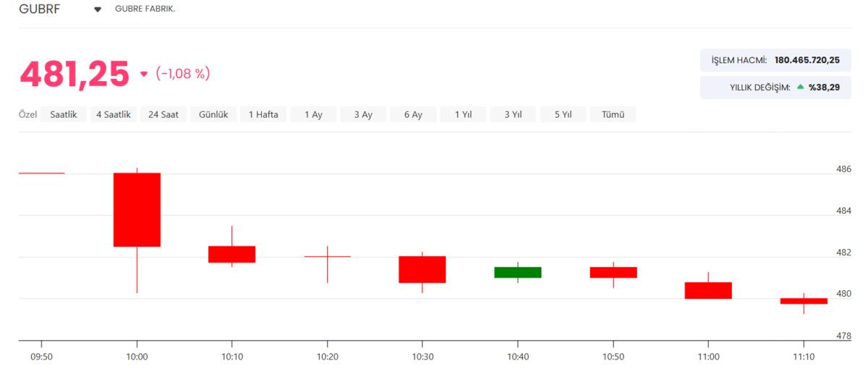The height and width of the screenshot is (387, 868).
Task: Switch chart to 1 Hafta
Action: pos(263,114)
